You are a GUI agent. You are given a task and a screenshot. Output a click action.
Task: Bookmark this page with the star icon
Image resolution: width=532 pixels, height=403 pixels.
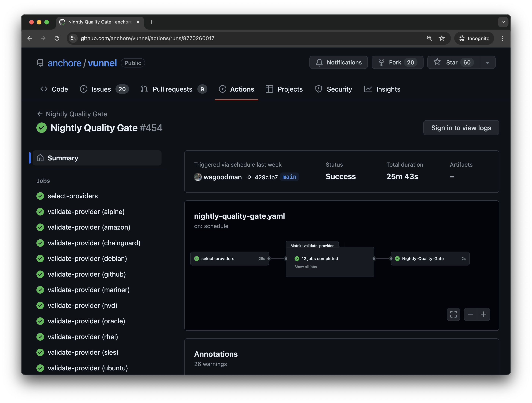point(442,38)
